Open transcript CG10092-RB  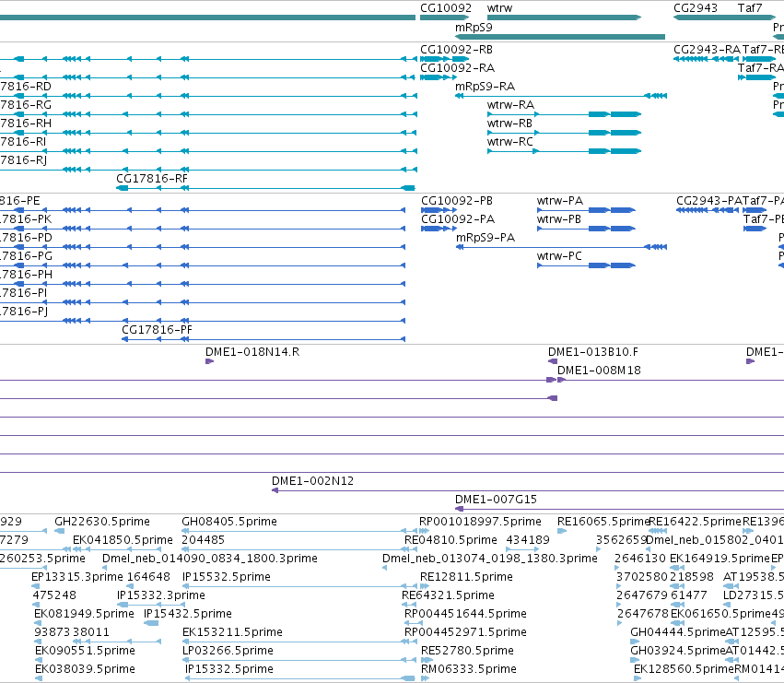pyautogui.click(x=457, y=50)
